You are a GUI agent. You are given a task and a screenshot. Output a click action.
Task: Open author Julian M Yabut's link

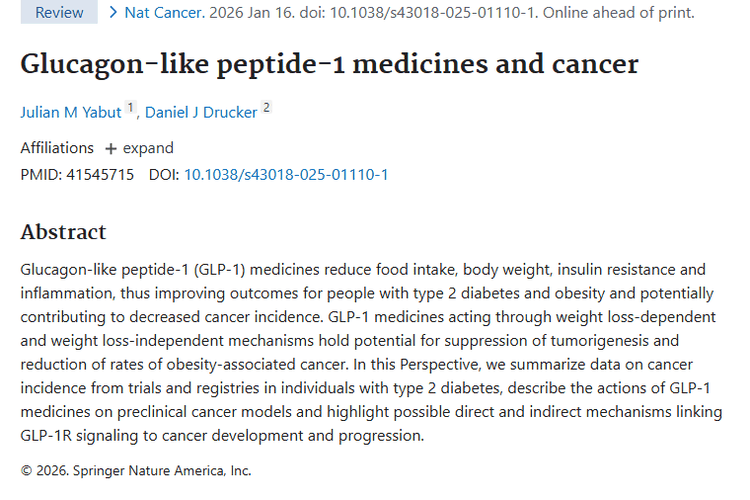(71, 112)
